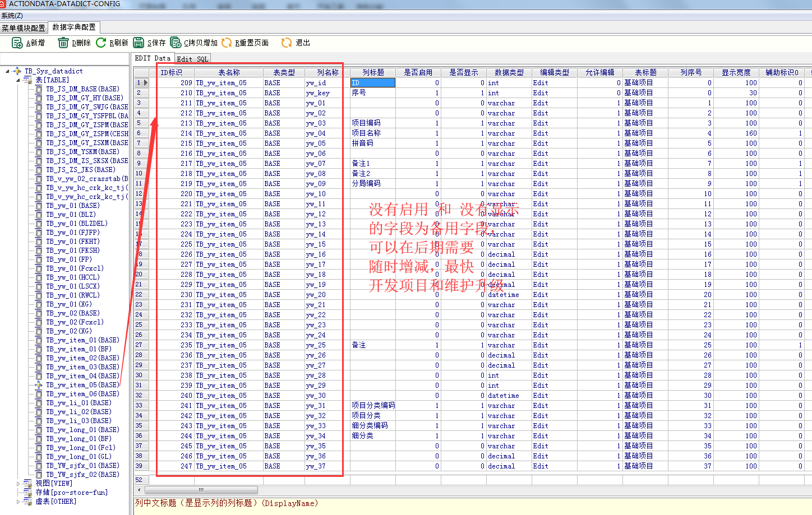Viewport: 812px width, 515px height.
Task: Click the table icon beside TB_YW_sjfx_02(BASE)
Action: [39, 475]
